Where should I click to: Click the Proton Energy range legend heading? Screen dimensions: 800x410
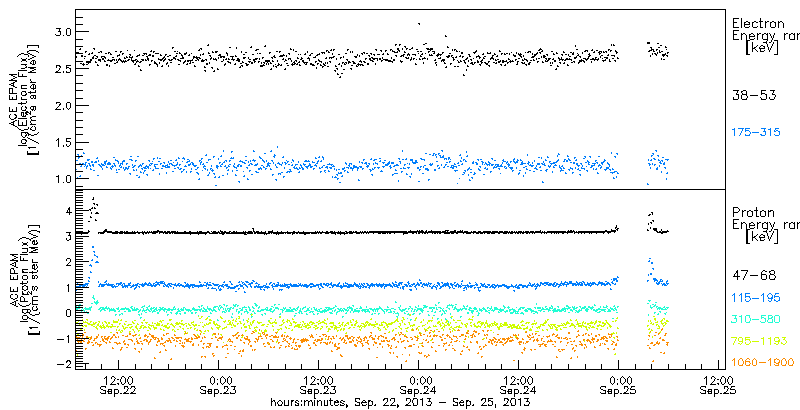click(765, 225)
